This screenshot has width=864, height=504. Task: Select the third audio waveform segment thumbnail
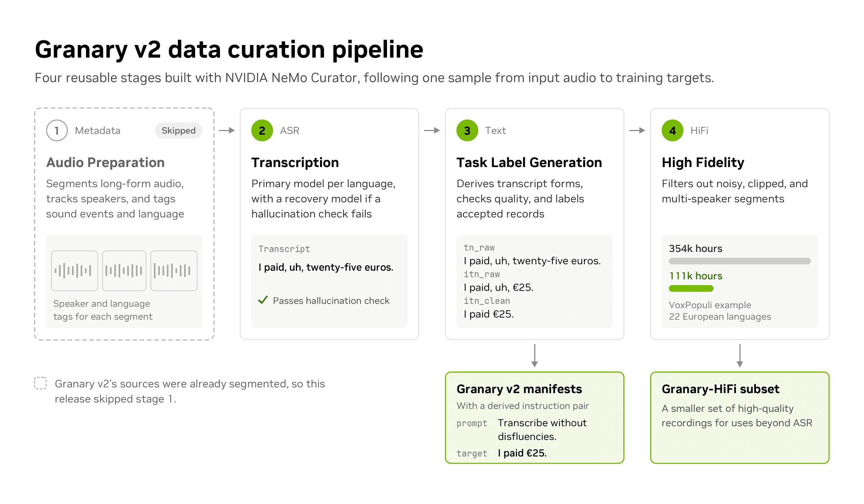174,271
